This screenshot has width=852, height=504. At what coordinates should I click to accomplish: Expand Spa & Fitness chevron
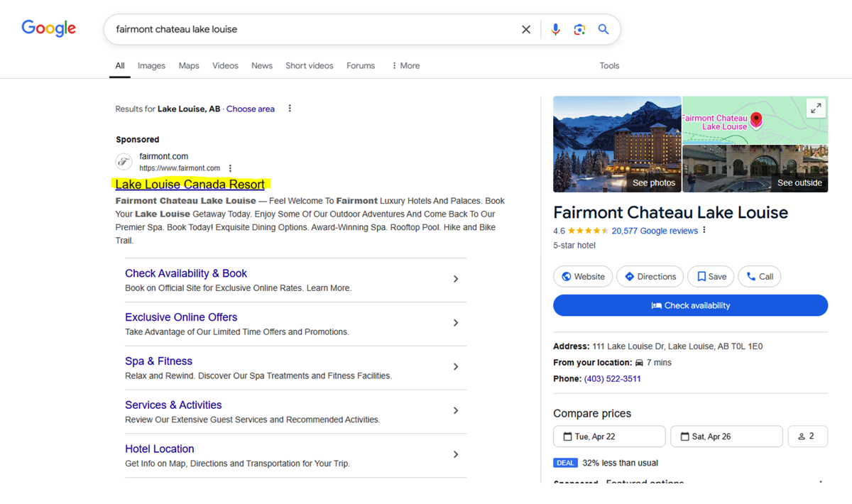456,367
